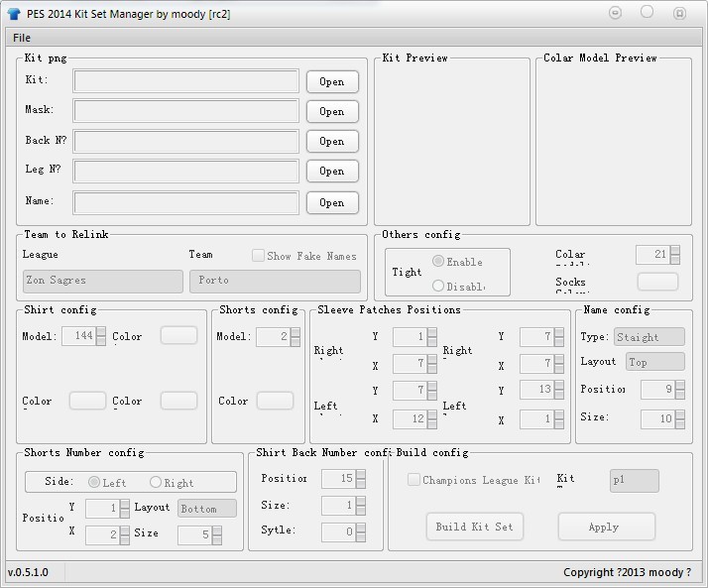Click the Shorts config Color swatch

click(x=275, y=401)
